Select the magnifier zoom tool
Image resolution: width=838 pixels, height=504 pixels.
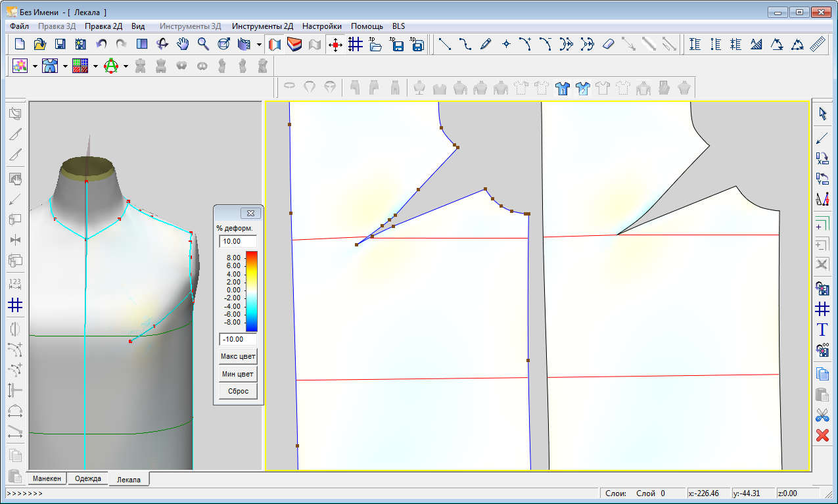(x=203, y=44)
